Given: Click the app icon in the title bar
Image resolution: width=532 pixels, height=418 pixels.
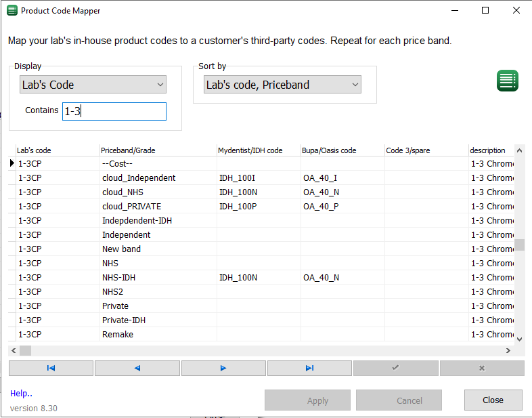Looking at the screenshot, I should coord(12,11).
